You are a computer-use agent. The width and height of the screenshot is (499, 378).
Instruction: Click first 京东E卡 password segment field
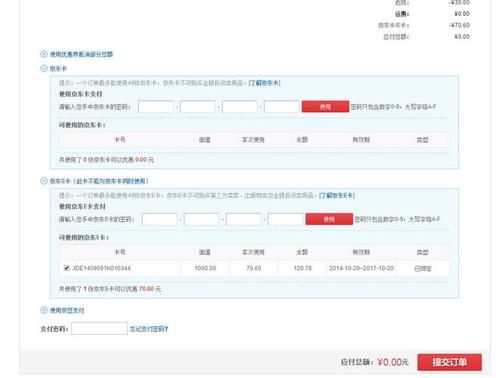[160, 219]
